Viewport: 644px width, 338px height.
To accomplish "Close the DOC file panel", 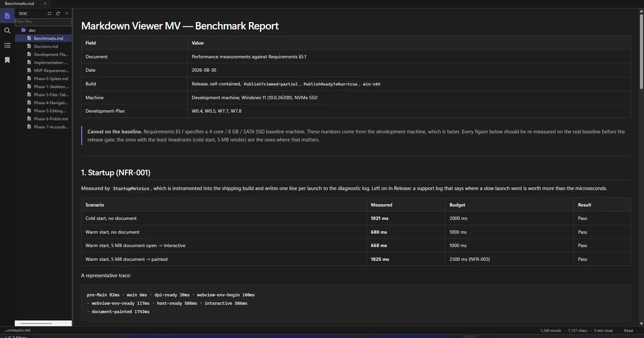I will pos(67,13).
